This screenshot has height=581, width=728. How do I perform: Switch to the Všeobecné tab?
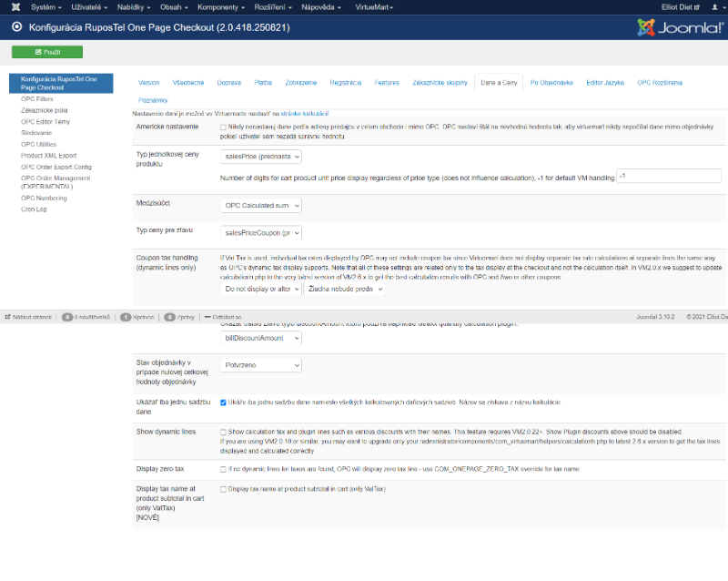(188, 83)
